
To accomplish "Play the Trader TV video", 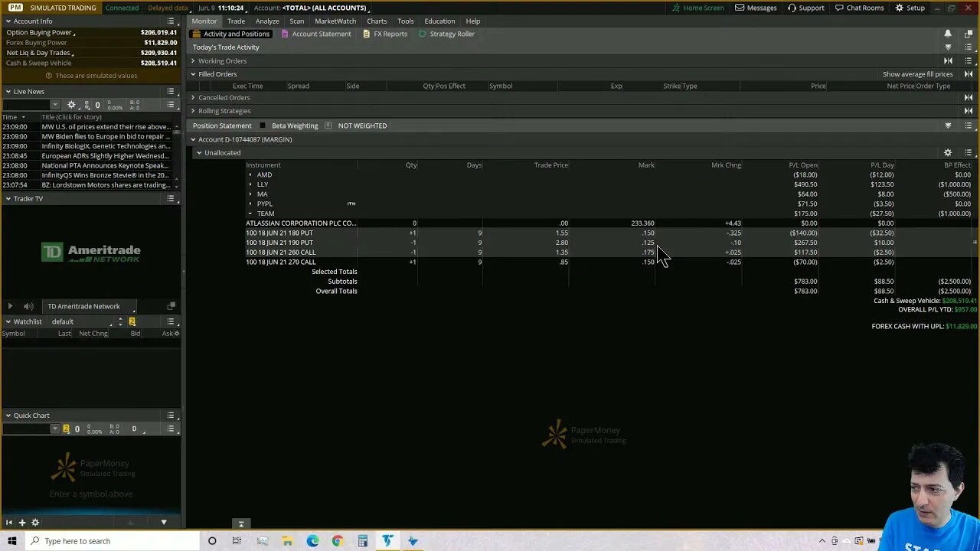I will pyautogui.click(x=10, y=306).
